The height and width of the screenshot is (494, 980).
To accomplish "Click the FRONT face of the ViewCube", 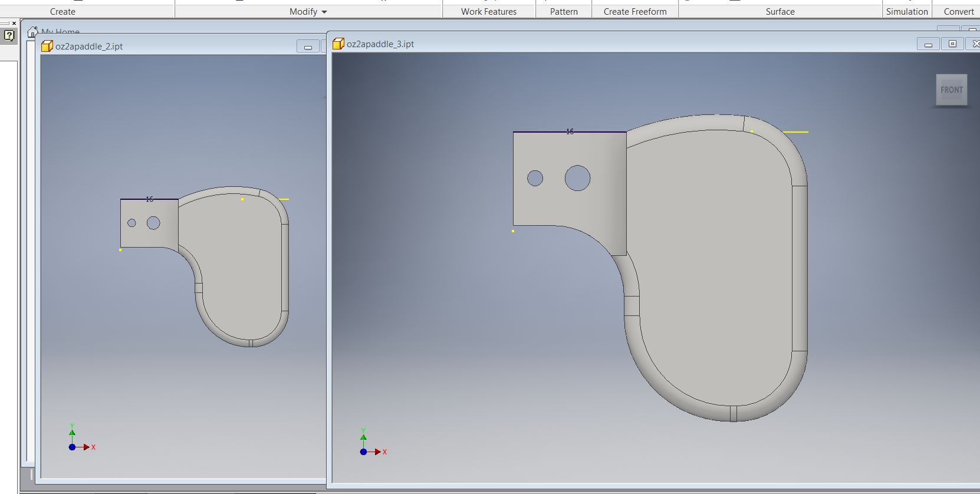I will click(951, 90).
